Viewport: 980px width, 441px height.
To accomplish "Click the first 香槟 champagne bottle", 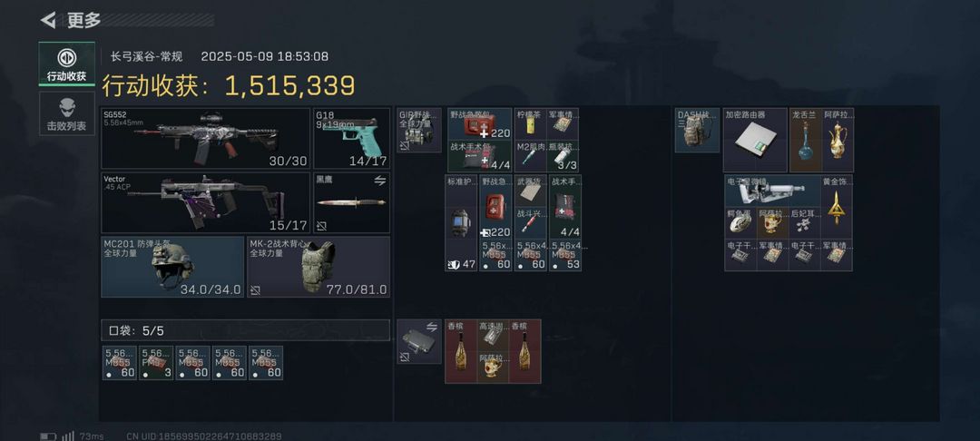I will (x=461, y=352).
